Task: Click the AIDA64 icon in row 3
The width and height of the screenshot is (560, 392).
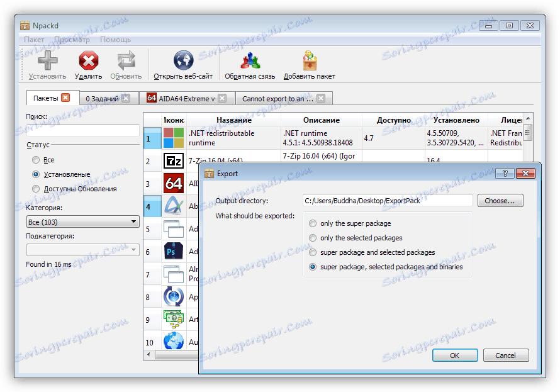Action: click(174, 184)
